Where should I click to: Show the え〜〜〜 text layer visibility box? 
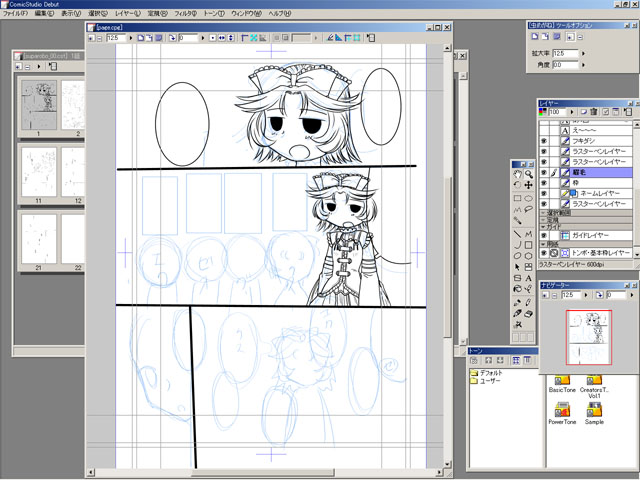[x=544, y=130]
